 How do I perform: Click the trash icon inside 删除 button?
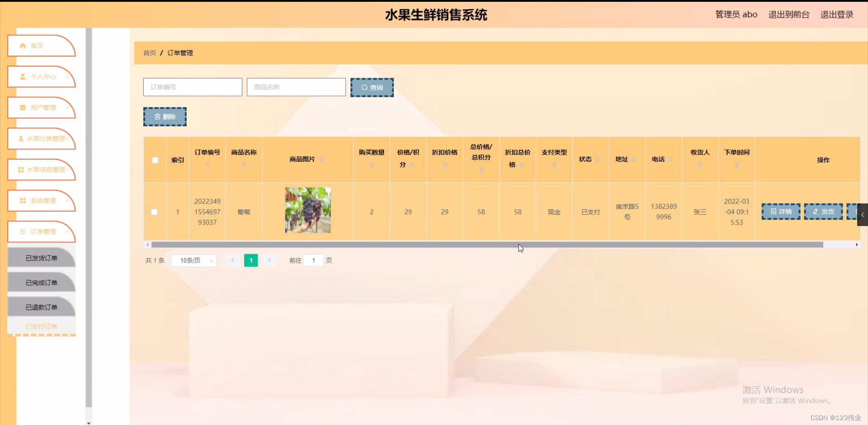tap(158, 116)
